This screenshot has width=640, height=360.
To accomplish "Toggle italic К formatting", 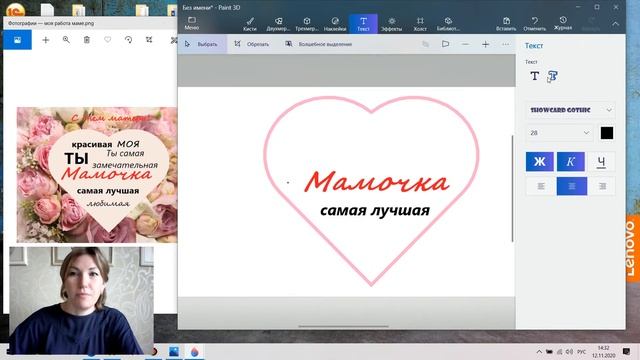I will (x=571, y=162).
